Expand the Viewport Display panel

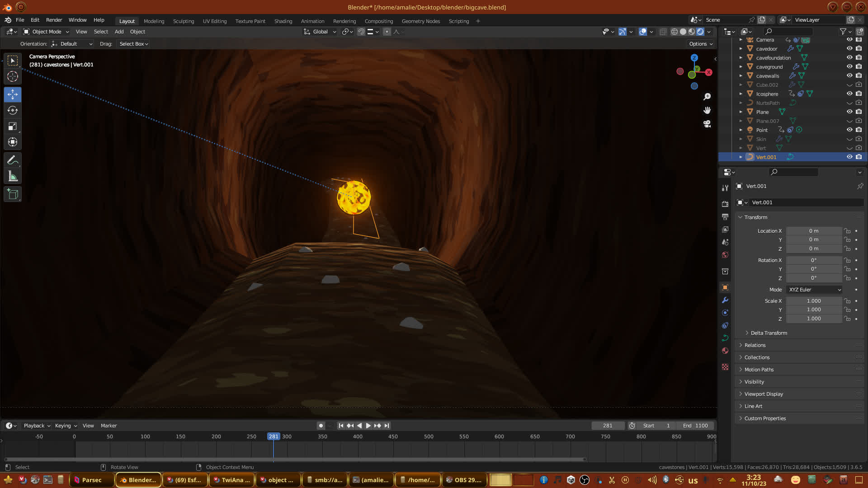(x=764, y=394)
